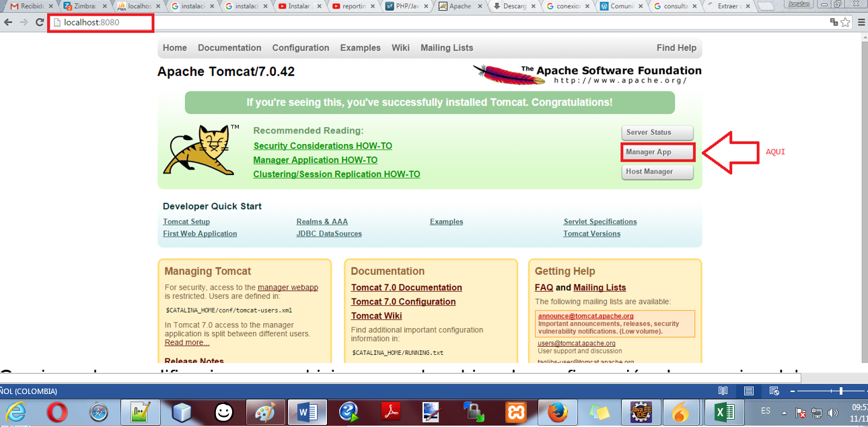Screen dimensions: 868x427
Task: Click the Word zoom slider handle
Action: [840, 391]
